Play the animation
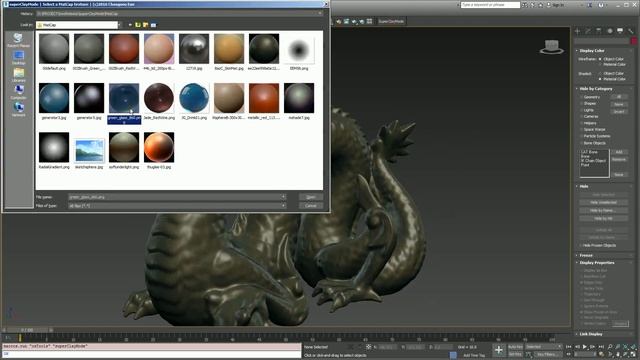Image resolution: width=640 pixels, height=360 pixels. click(585, 347)
